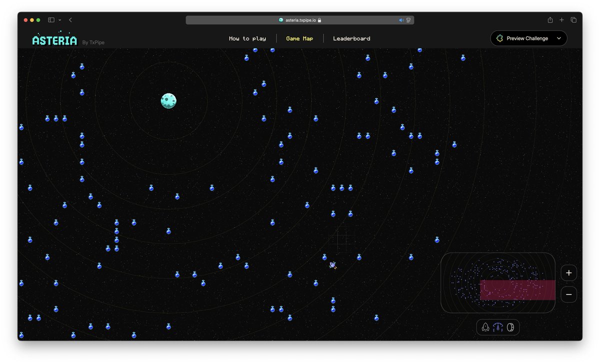Image resolution: width=600 pixels, height=364 pixels.
Task: Focus the asteria.txpipe.io address bar
Action: [x=300, y=20]
